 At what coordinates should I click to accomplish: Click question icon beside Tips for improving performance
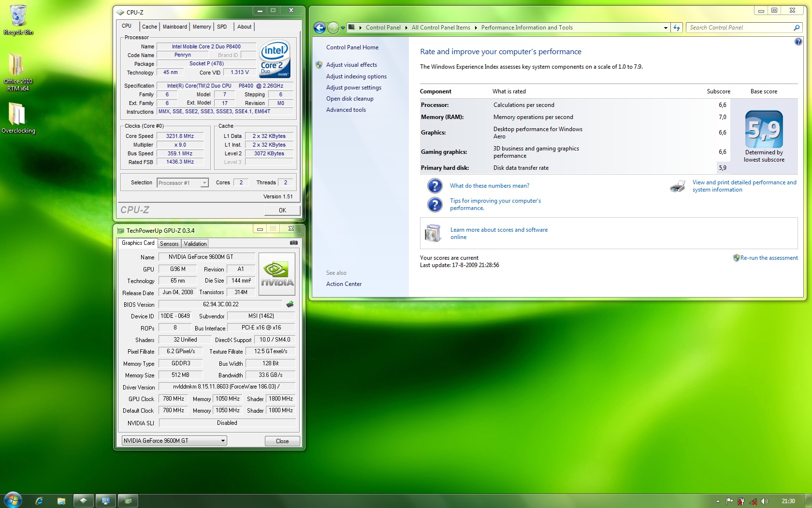click(435, 205)
